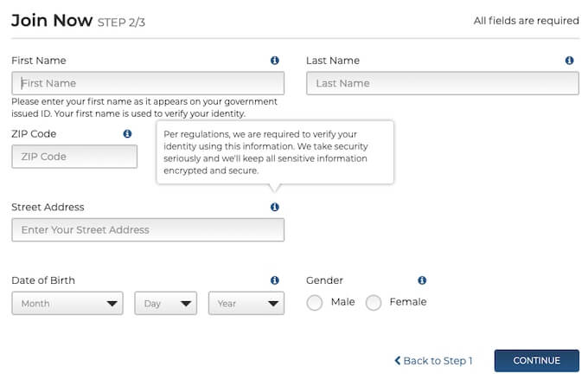Focus the First Name input field
The height and width of the screenshot is (380, 588).
point(148,83)
